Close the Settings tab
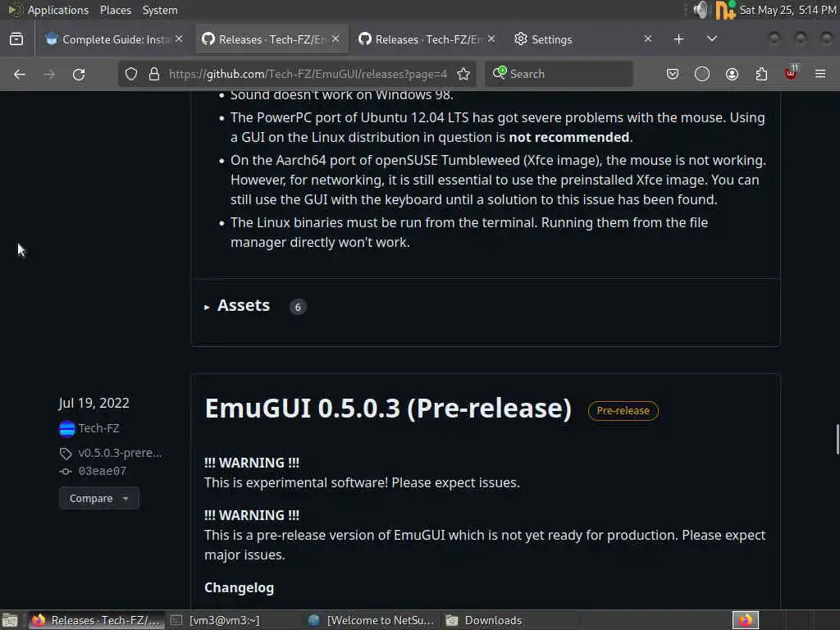This screenshot has width=840, height=630. 648,39
